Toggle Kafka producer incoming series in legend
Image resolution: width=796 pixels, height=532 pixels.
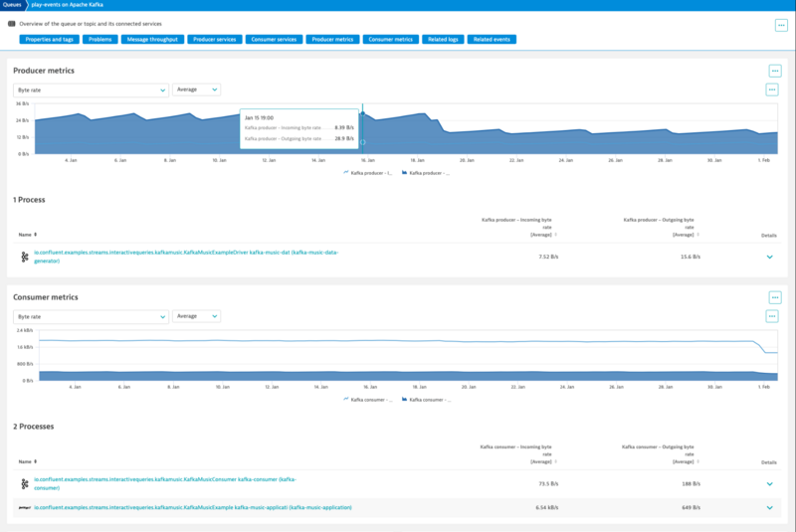click(368, 172)
